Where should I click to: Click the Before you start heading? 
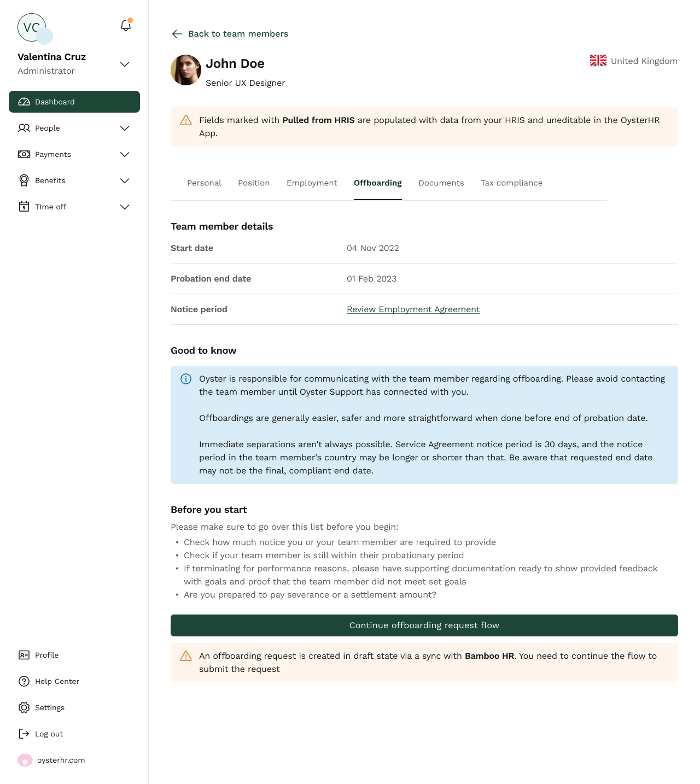(x=209, y=510)
